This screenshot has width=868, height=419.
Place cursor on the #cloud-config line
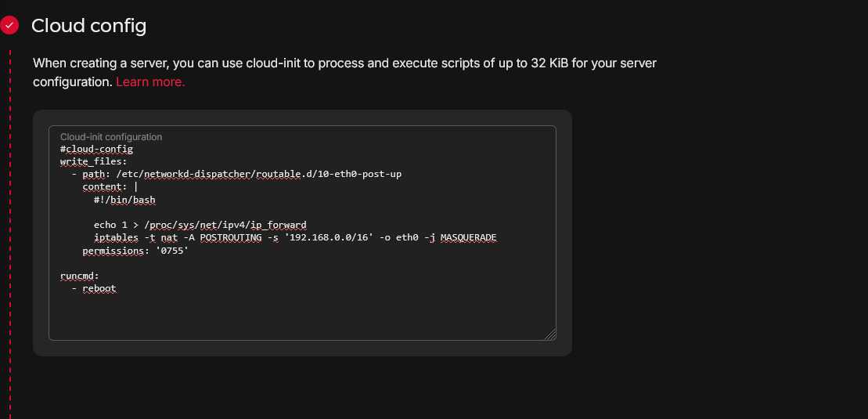(x=96, y=149)
